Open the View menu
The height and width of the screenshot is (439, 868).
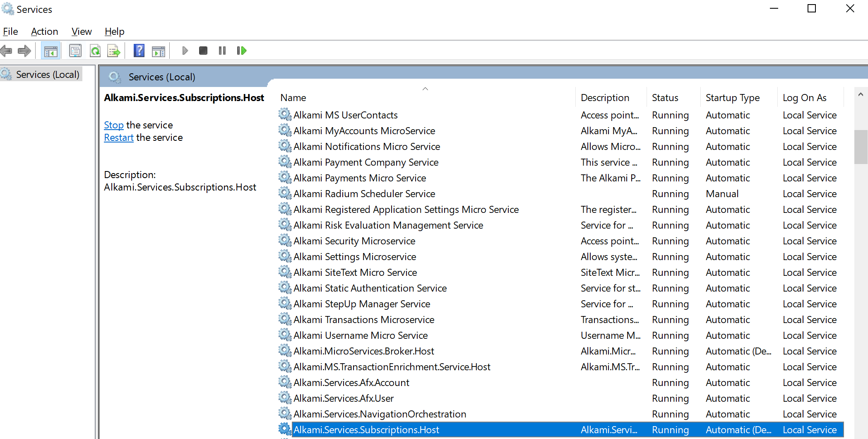tap(82, 31)
